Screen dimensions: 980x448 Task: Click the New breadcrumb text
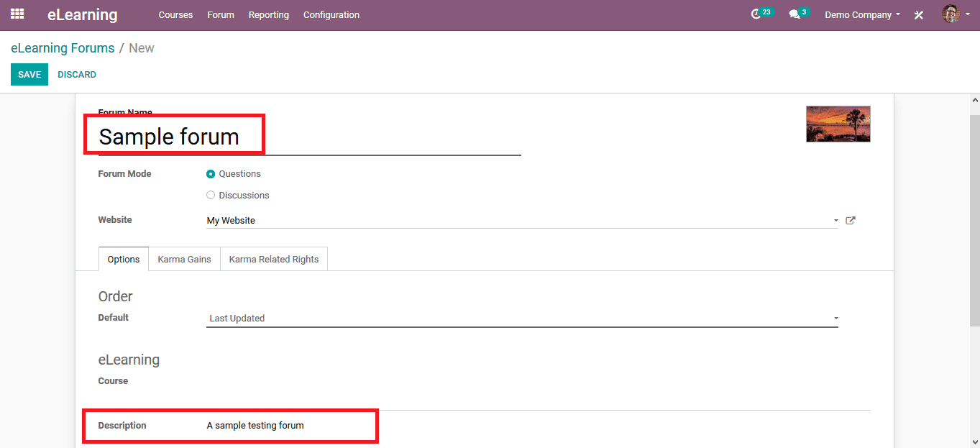pyautogui.click(x=142, y=48)
